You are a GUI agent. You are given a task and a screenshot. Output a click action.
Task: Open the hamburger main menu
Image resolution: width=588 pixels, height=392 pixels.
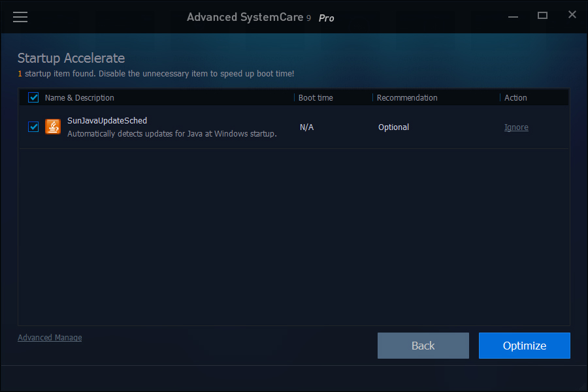point(20,17)
